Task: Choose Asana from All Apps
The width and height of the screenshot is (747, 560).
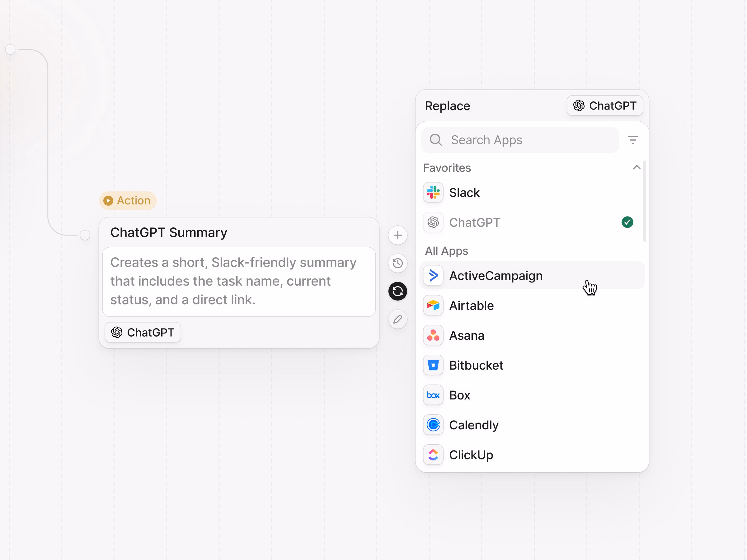Action: [532, 335]
